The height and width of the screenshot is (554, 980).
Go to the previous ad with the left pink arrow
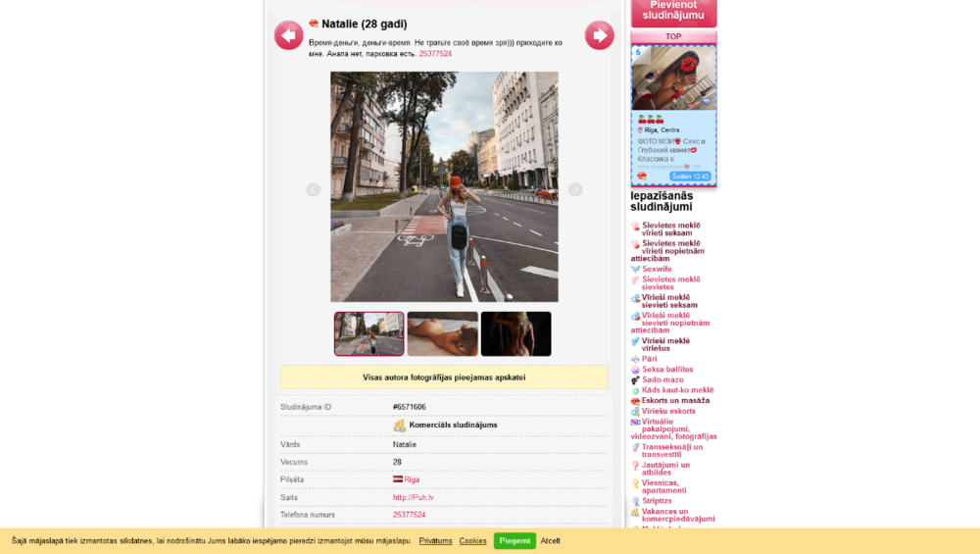click(x=288, y=35)
